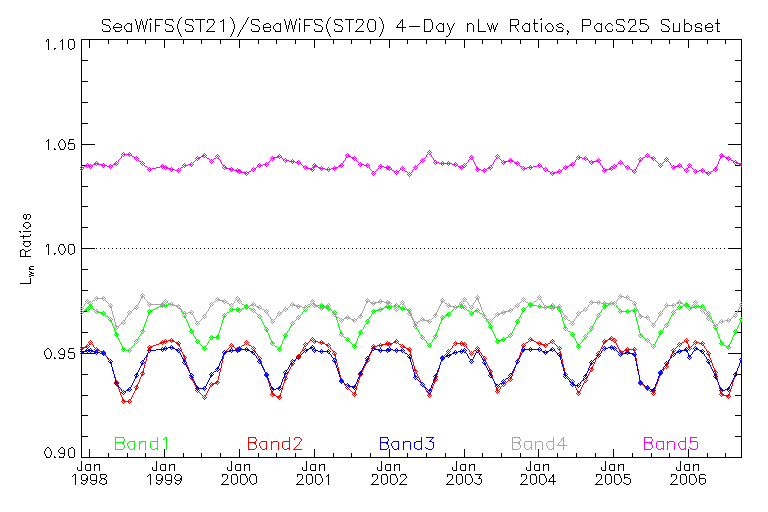Click the Lwn Ratios y-axis label
Image resolution: width=768 pixels, height=512 pixels.
(26, 249)
